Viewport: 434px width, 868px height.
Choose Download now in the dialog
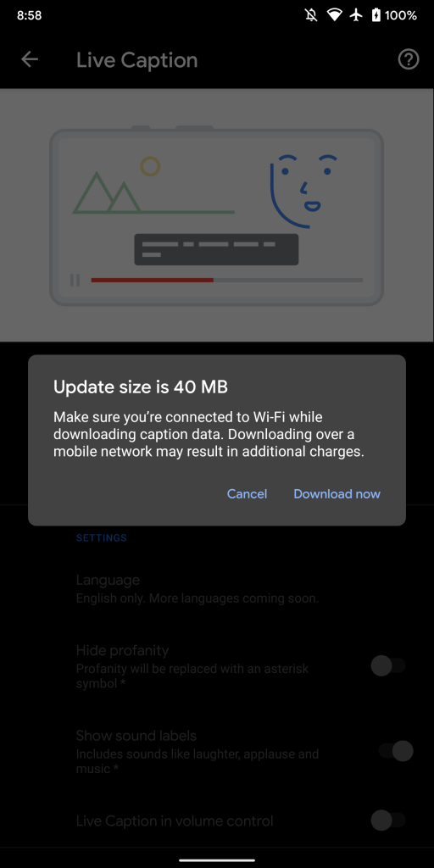coord(337,494)
